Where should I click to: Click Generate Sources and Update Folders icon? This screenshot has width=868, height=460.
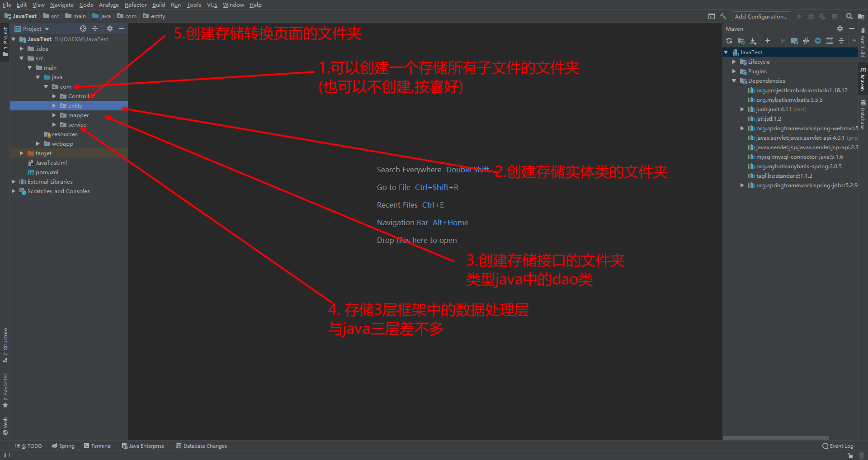(x=741, y=41)
